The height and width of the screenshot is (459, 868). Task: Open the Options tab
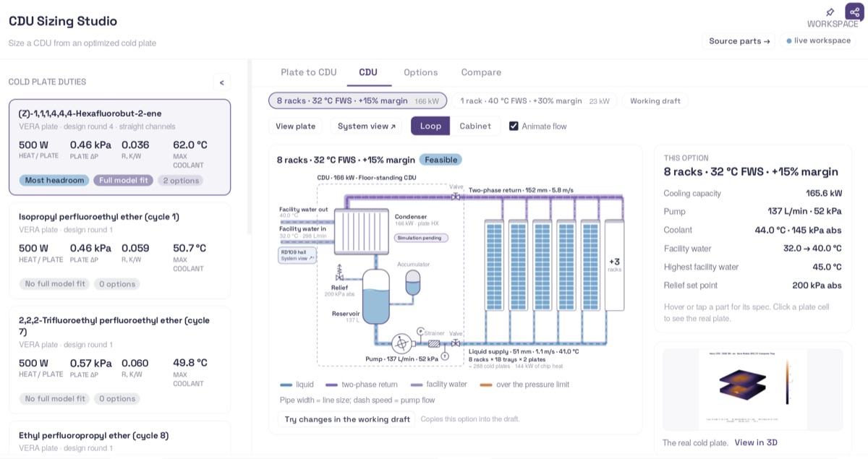point(421,72)
